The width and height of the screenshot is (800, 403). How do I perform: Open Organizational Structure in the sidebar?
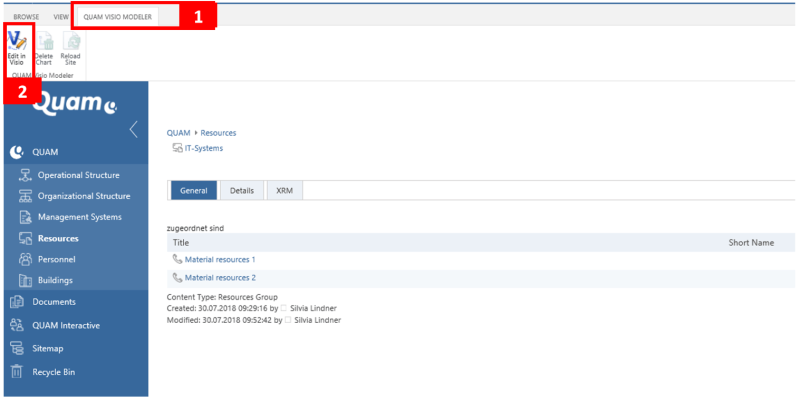pos(84,196)
